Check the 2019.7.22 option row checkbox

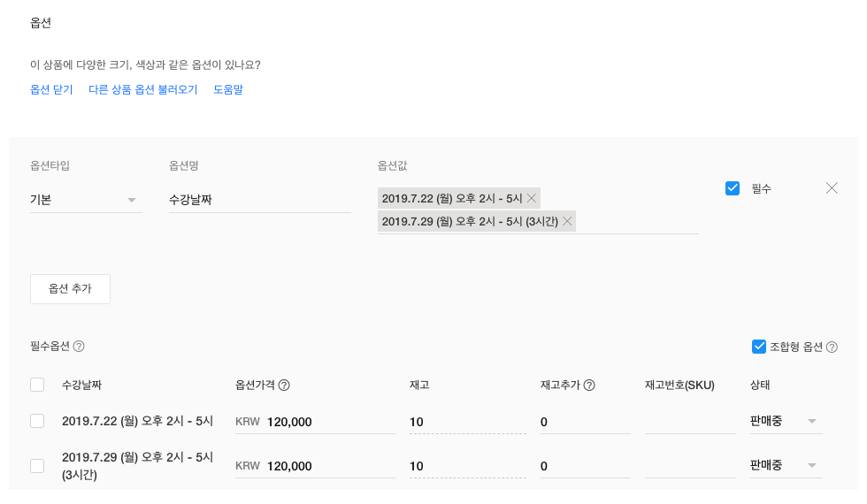(x=37, y=422)
